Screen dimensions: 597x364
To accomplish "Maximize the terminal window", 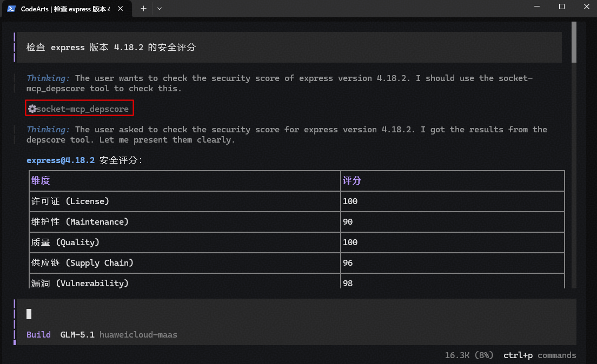I will [x=562, y=7].
